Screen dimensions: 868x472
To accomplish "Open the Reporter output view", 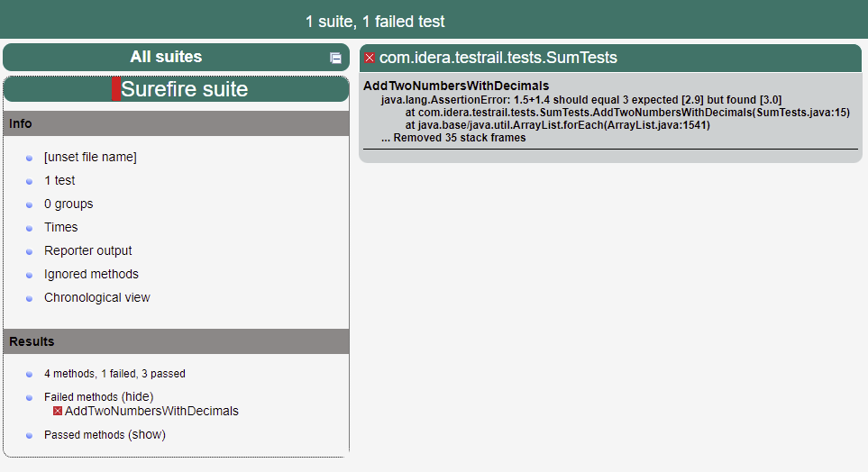I will [x=88, y=251].
